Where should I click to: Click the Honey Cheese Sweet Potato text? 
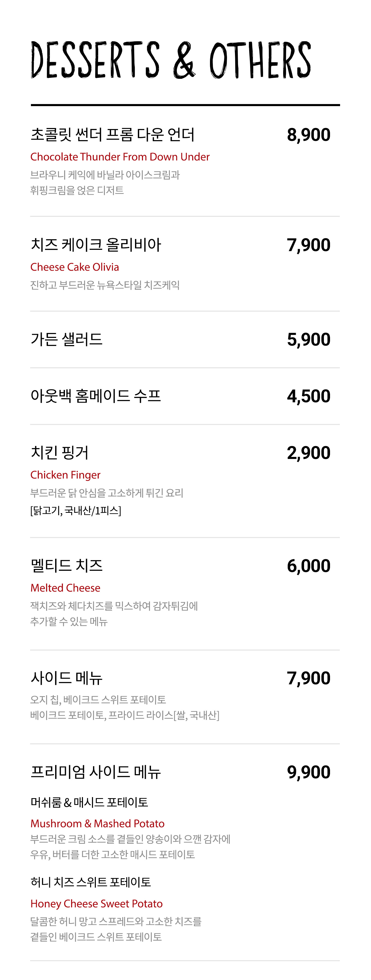pos(97,904)
